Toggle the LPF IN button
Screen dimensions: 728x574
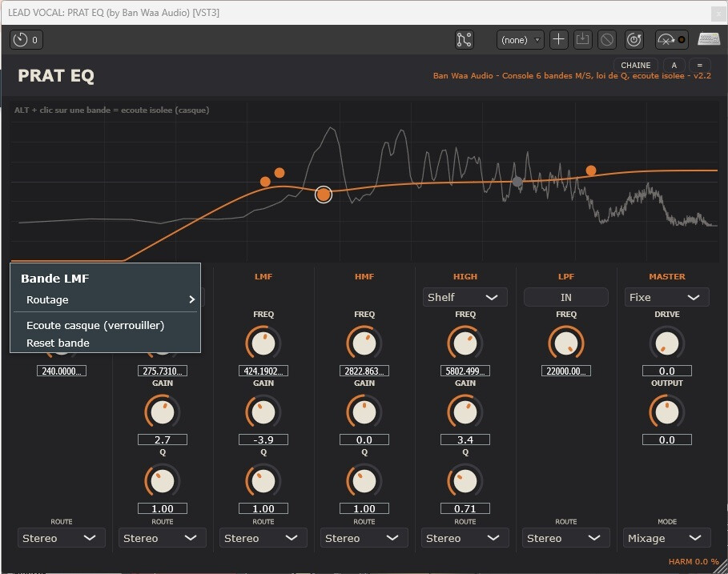tap(565, 298)
